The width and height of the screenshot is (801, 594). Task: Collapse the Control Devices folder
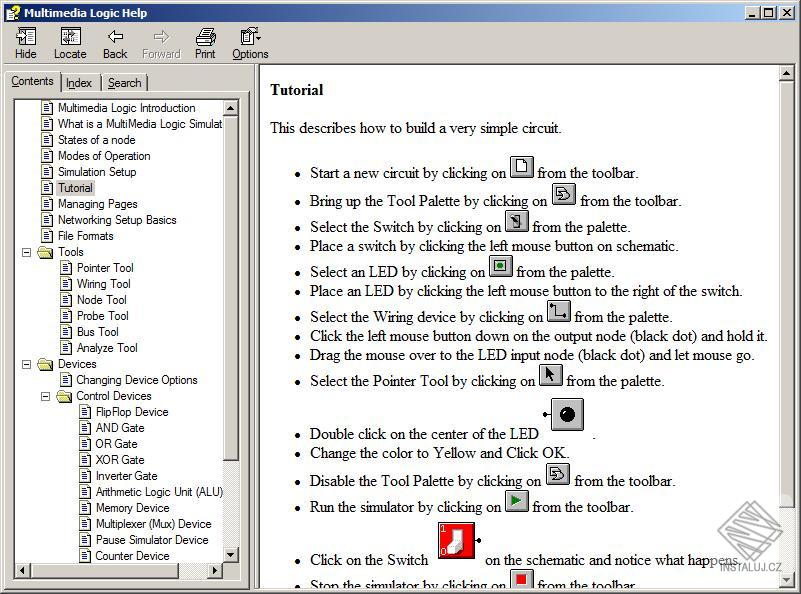pyautogui.click(x=45, y=396)
